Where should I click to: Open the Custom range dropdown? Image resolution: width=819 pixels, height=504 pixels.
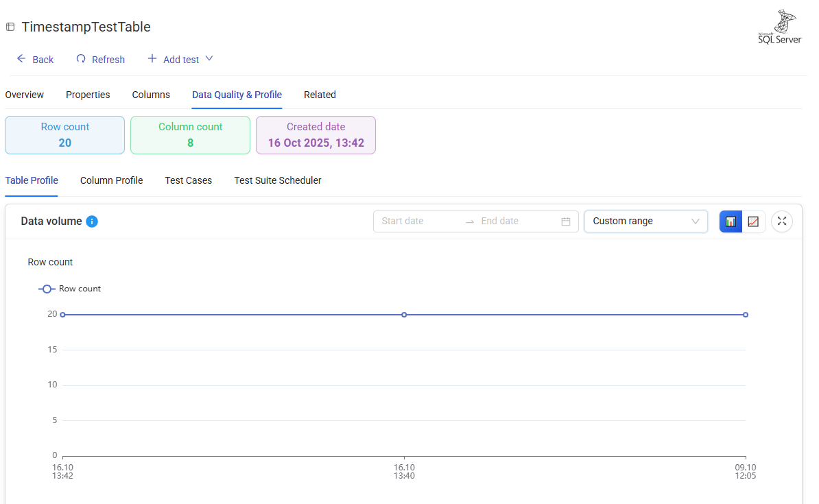pos(645,221)
